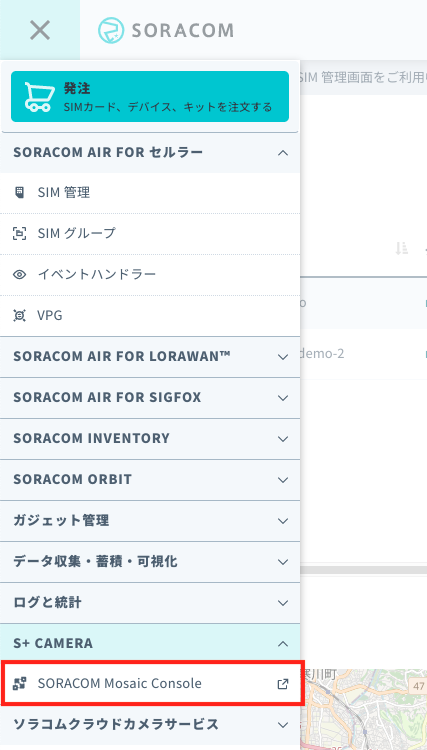Image resolution: width=427 pixels, height=750 pixels.
Task: Open SIM 管理 from the menu
Action: click(150, 193)
